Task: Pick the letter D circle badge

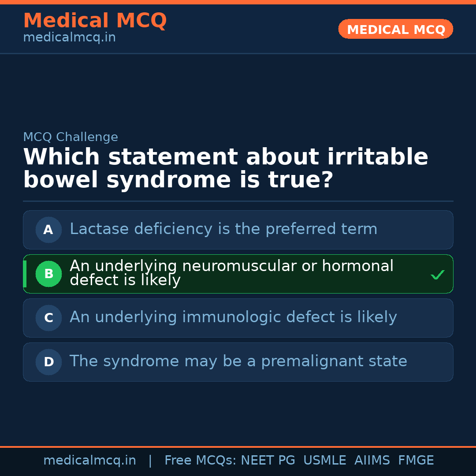Action: (48, 362)
